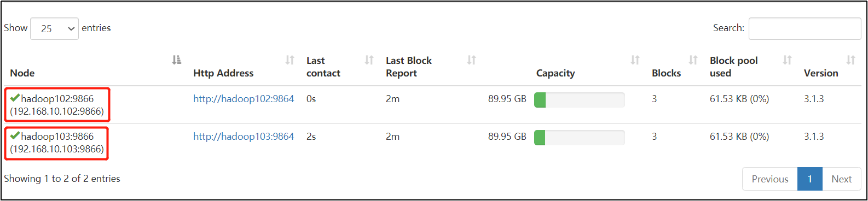Sort table by Node column icon
The width and height of the screenshot is (868, 201).
[176, 60]
